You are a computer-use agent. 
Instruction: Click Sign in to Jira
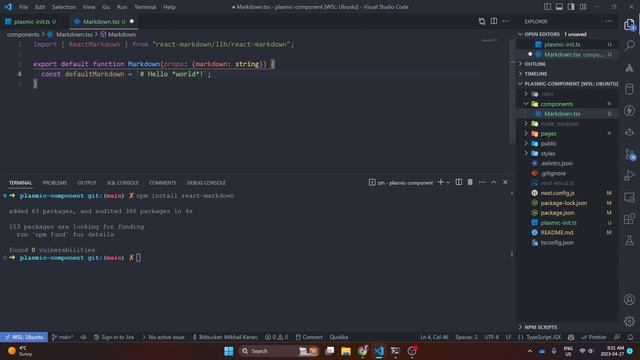(x=114, y=337)
